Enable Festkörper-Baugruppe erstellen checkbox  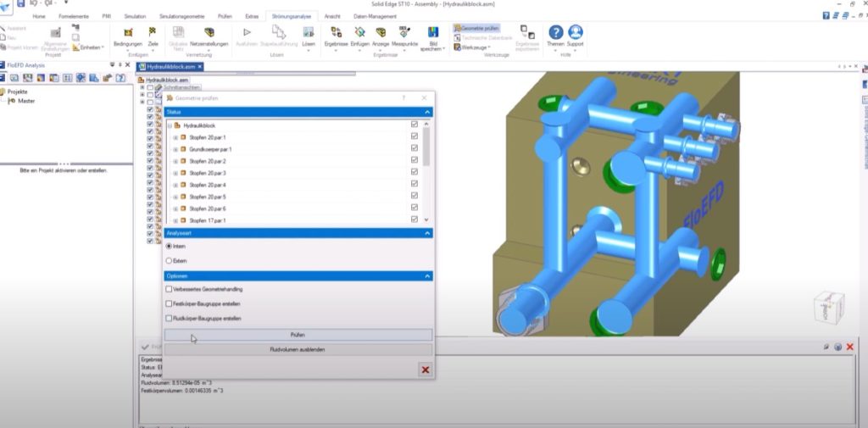169,304
